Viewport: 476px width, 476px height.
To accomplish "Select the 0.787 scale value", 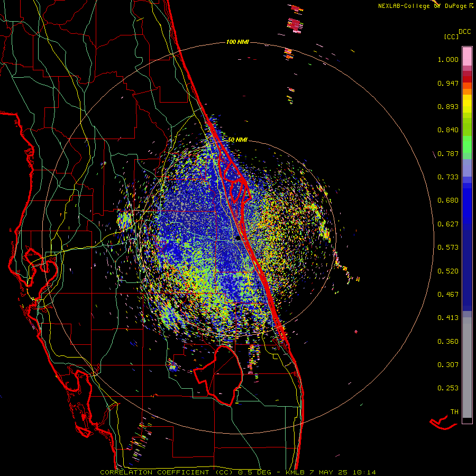I will 448,153.
